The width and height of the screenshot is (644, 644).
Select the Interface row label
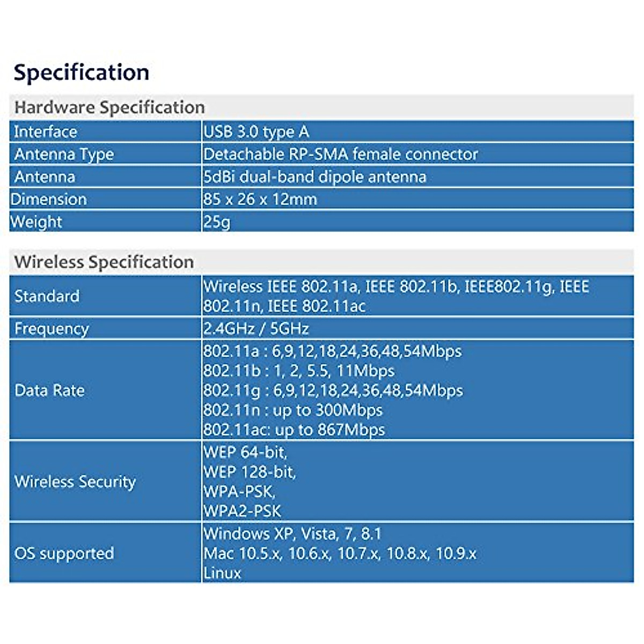46,132
